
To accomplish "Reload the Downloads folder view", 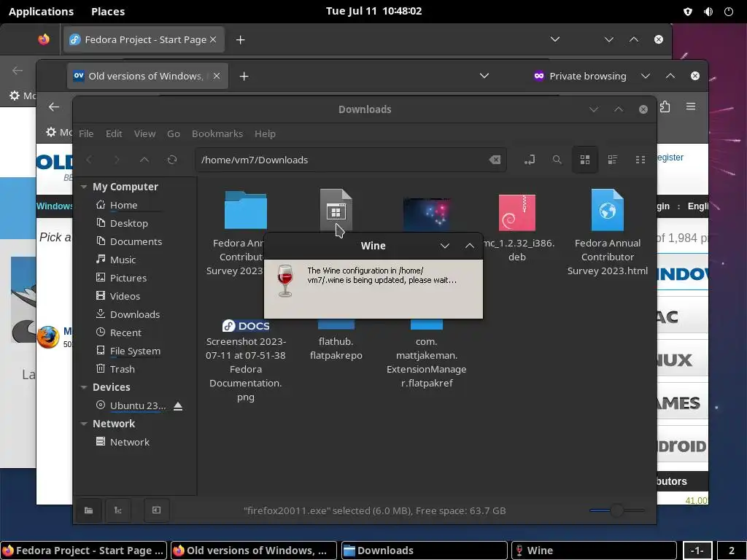I will coord(172,160).
